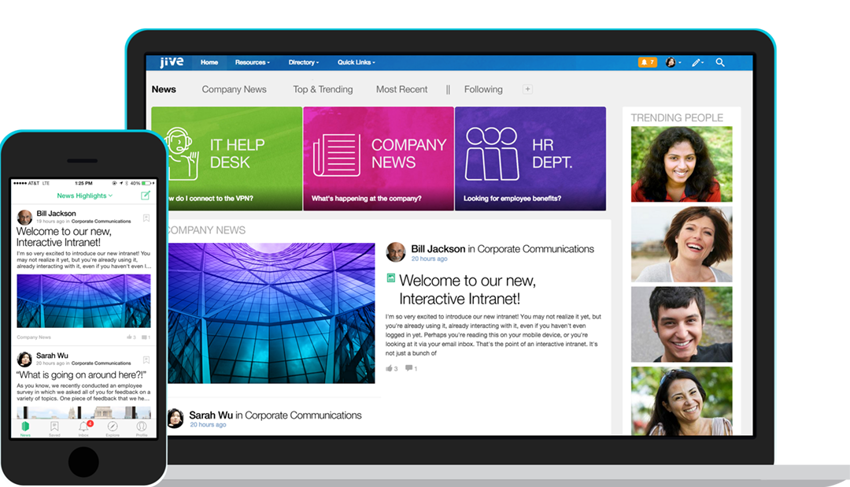Open the HR Dept. tile
The height and width of the screenshot is (487, 850).
tap(530, 158)
